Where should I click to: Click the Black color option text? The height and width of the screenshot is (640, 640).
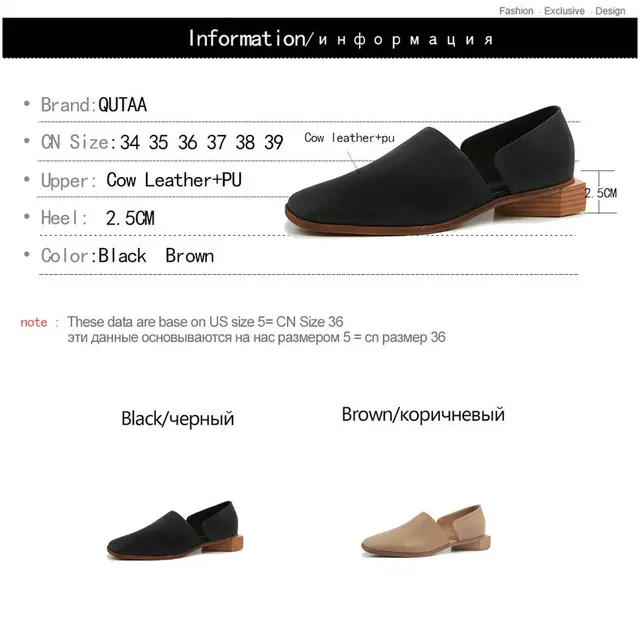pos(122,256)
